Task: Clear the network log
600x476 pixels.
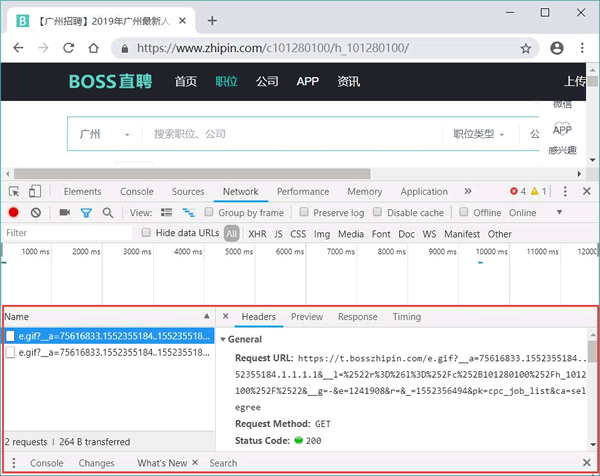Action: [x=36, y=212]
